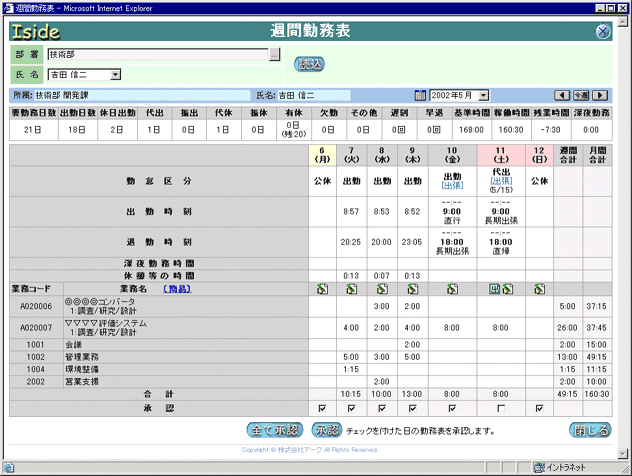632x476 pixels.
Task: Click the 出 trip icon for day 11
Action: point(495,289)
